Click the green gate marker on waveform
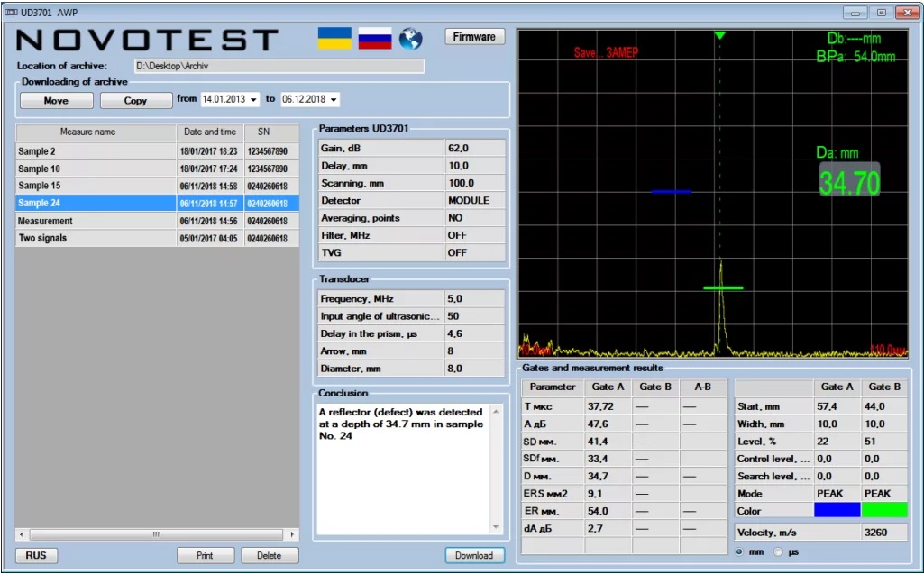 coord(722,287)
